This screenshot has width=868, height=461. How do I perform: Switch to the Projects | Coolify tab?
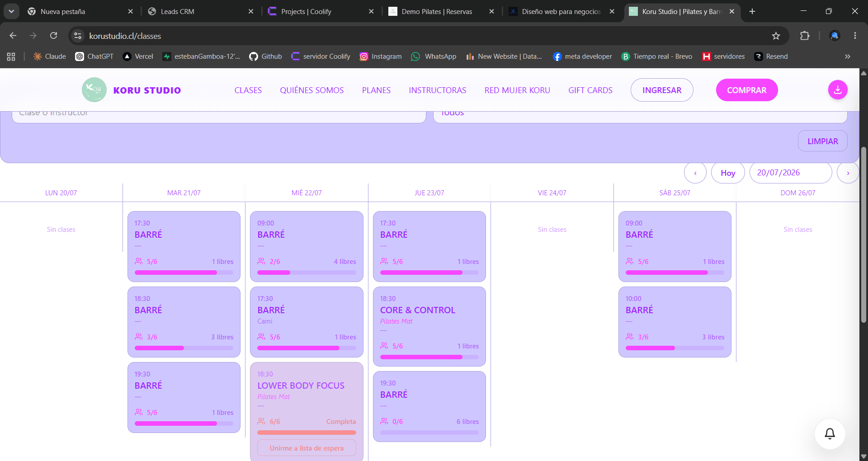[321, 11]
